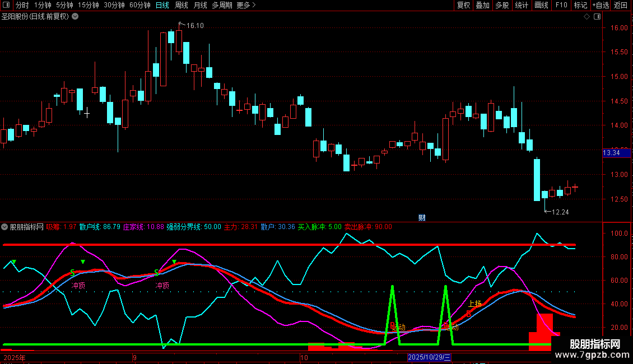Click the 16.10 high price label

click(195, 26)
